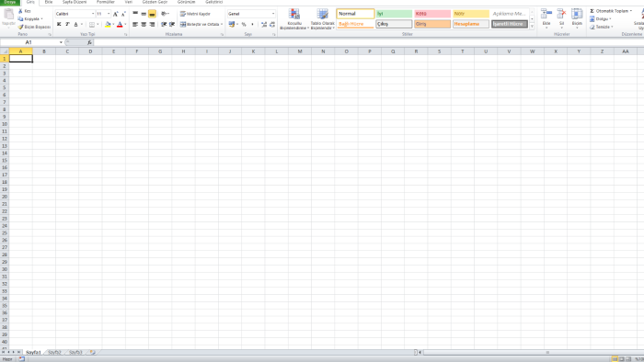The height and width of the screenshot is (362, 644).
Task: Decrease font size with small A icon
Action: (123, 14)
